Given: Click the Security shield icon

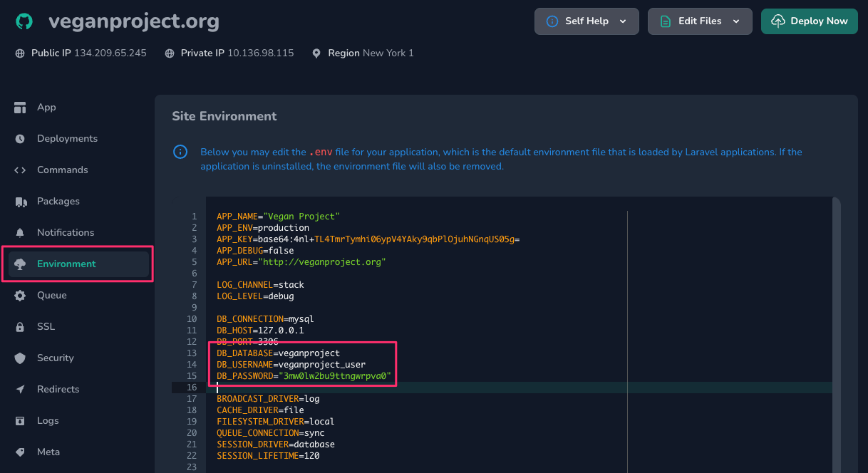Looking at the screenshot, I should pos(21,358).
